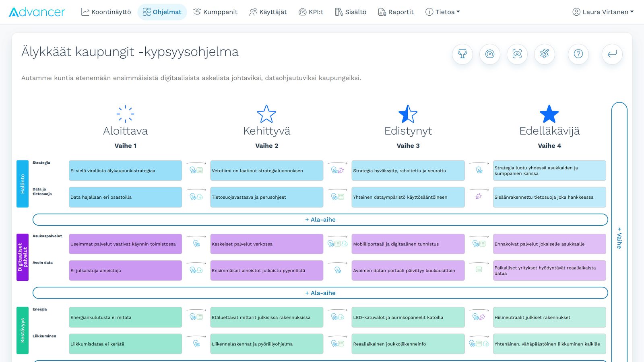Click + Ala-aihe below Digitaaliset palvelut
The image size is (644, 362).
[x=320, y=293]
